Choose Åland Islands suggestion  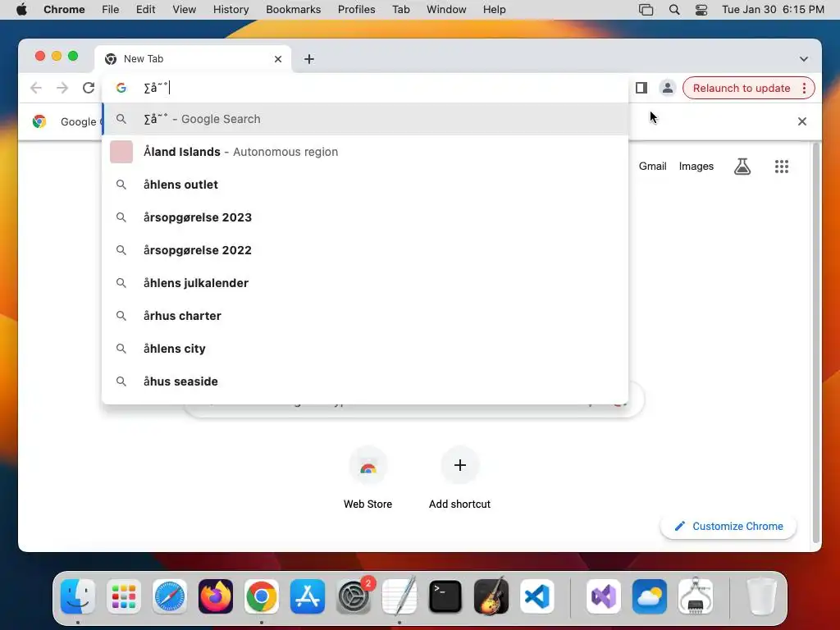365,152
